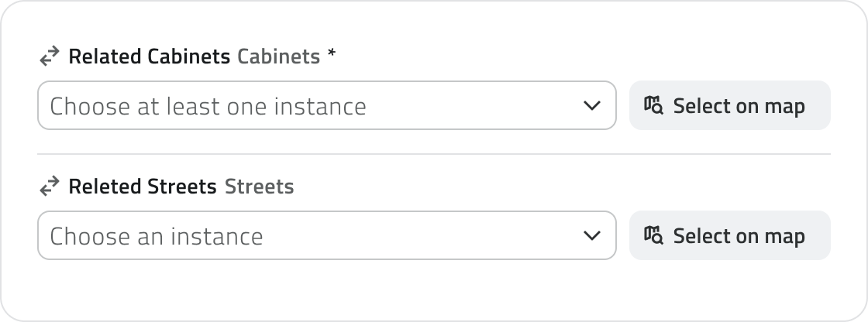Focus the "Choose an instance" placeholder
This screenshot has height=322, width=868.
point(157,236)
